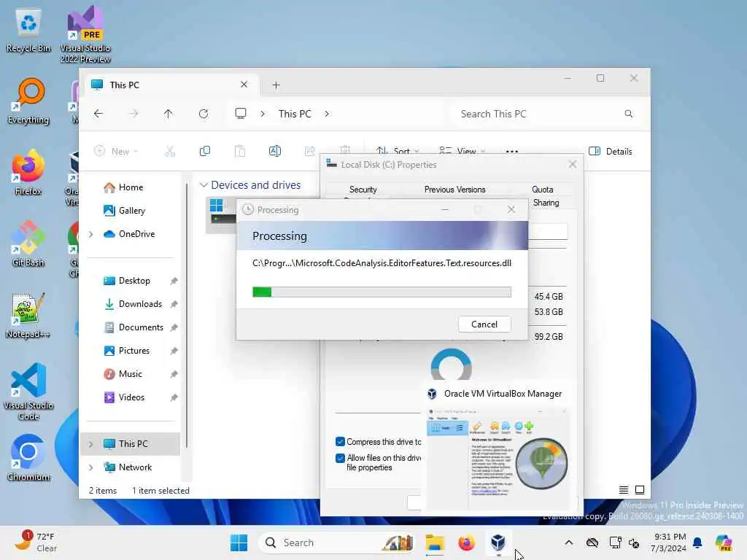
Task: Click the VirtualBox taskbar icon
Action: pos(498,542)
